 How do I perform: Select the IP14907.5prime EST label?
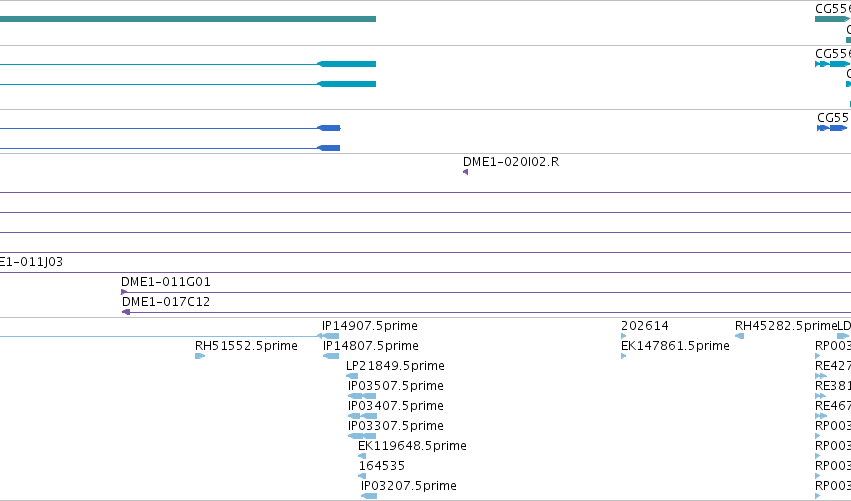pos(370,326)
